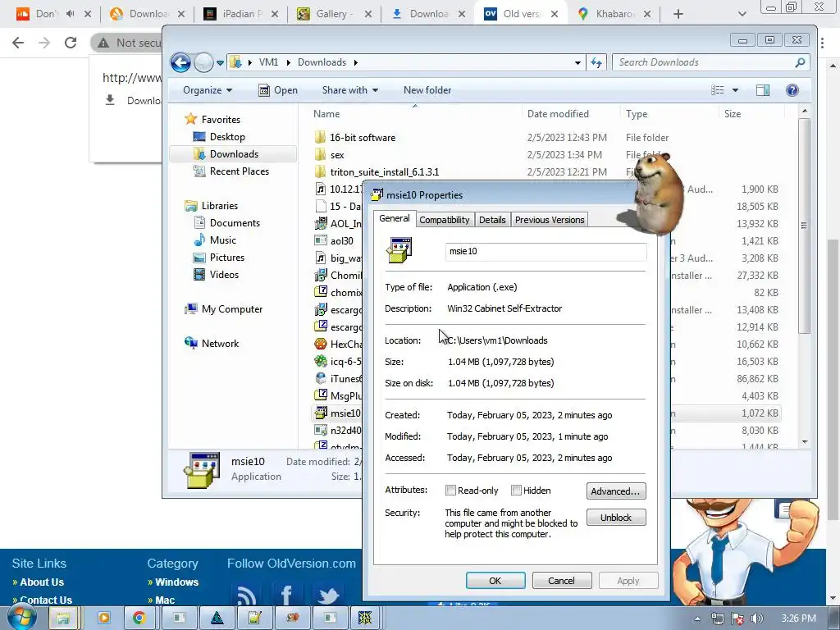Viewport: 840px width, 630px height.
Task: Switch to the Compatibility tab
Action: click(x=444, y=220)
